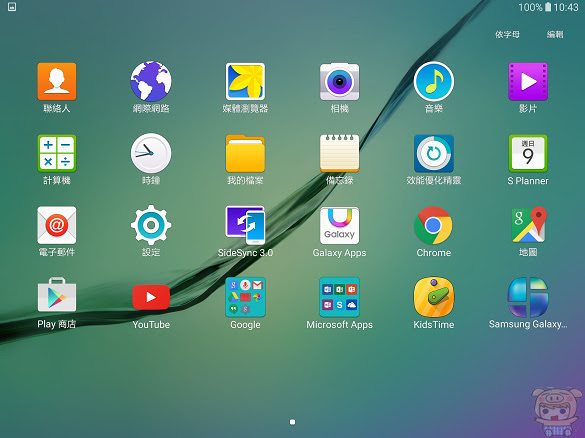Tap the battery indicator in status bar

[x=548, y=7]
